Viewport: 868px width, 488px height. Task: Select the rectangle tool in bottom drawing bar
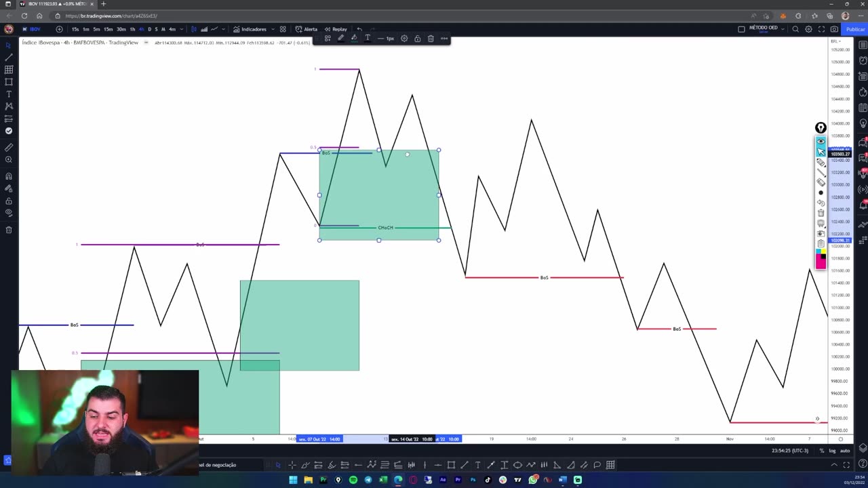pos(451,465)
